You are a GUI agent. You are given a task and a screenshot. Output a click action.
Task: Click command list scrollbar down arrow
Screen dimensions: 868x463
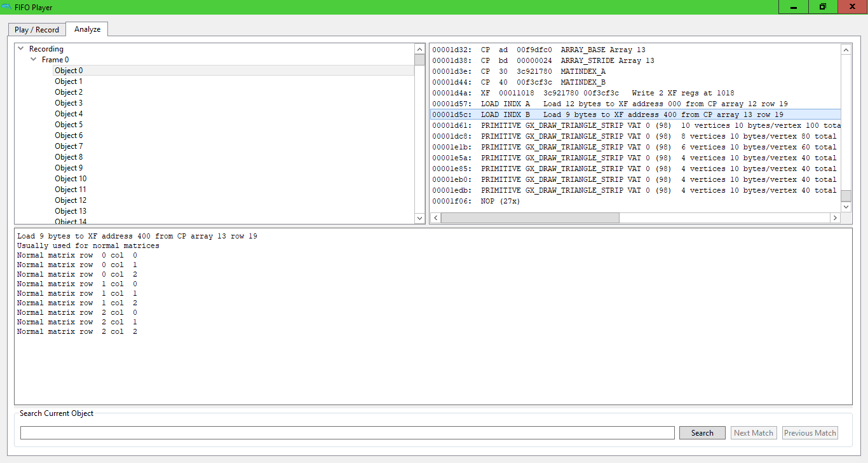pyautogui.click(x=846, y=207)
